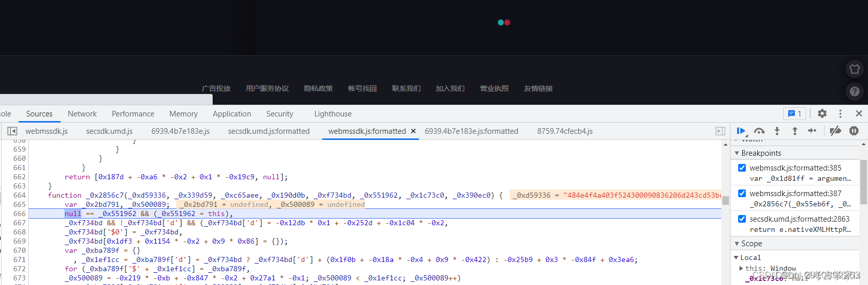
Task: Hide the debugger sidebar pane
Action: (x=720, y=131)
